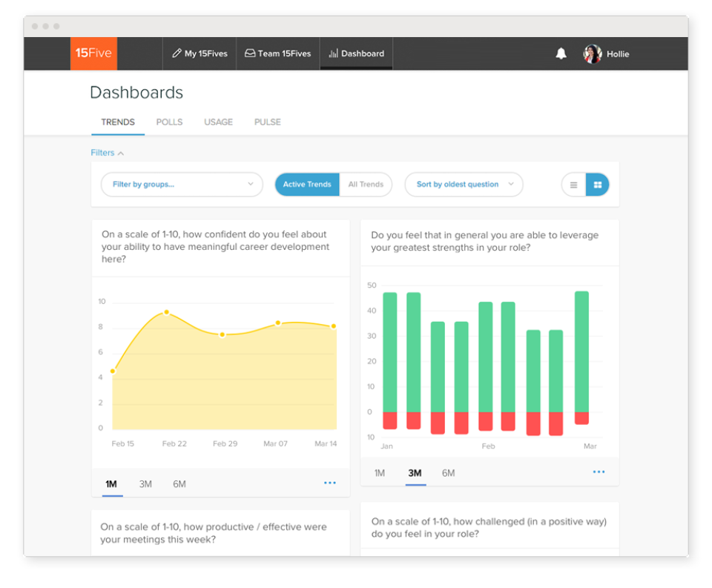Click the data point near Mar 07

pos(278,323)
